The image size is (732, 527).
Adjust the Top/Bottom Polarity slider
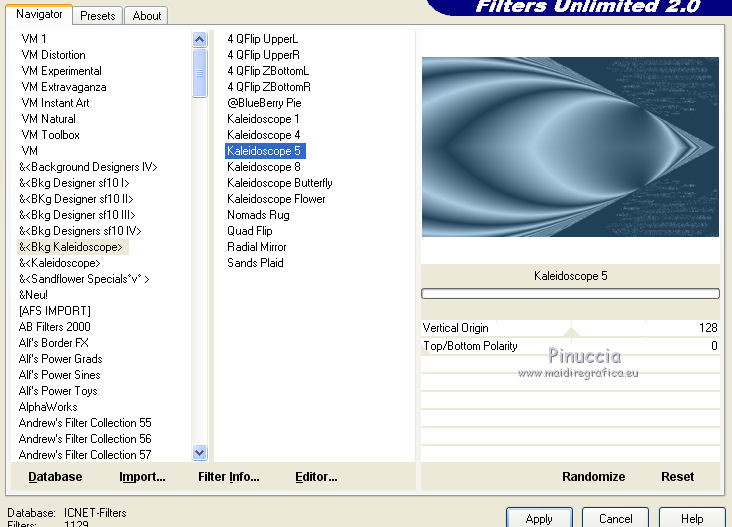570,346
